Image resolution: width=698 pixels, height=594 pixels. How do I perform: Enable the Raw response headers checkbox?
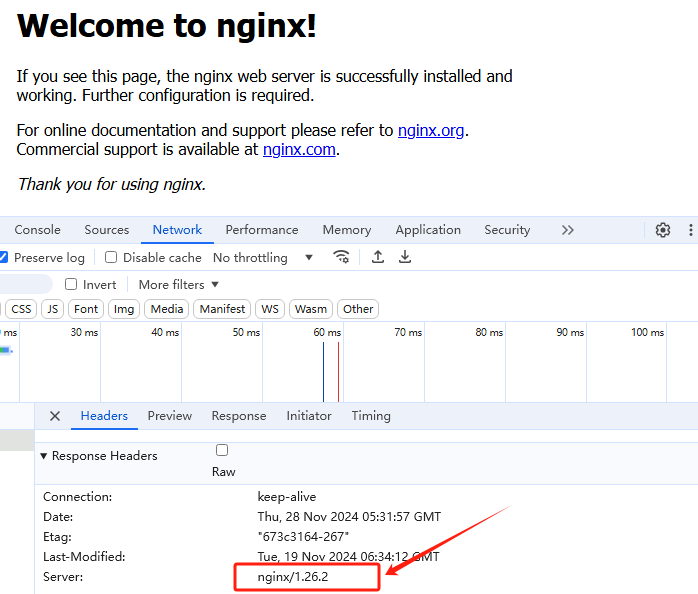coord(222,450)
